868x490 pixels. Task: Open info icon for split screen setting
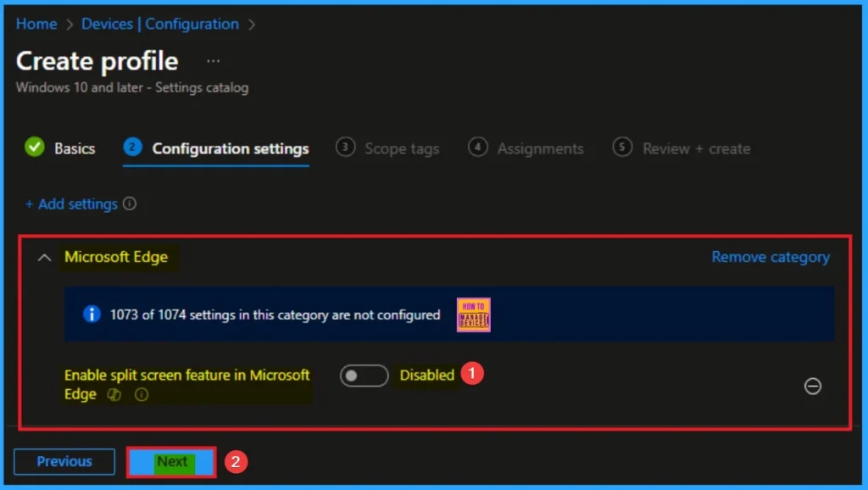click(x=142, y=394)
